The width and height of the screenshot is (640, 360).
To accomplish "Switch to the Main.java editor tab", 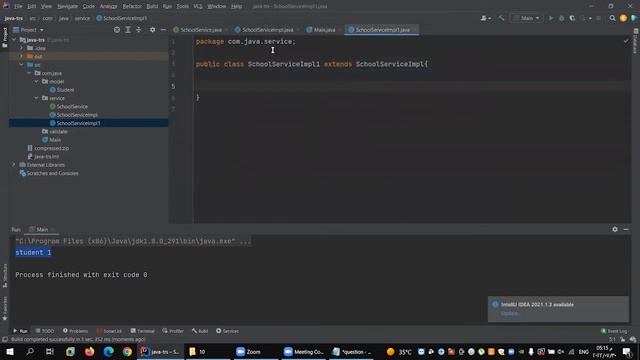I will [x=324, y=30].
